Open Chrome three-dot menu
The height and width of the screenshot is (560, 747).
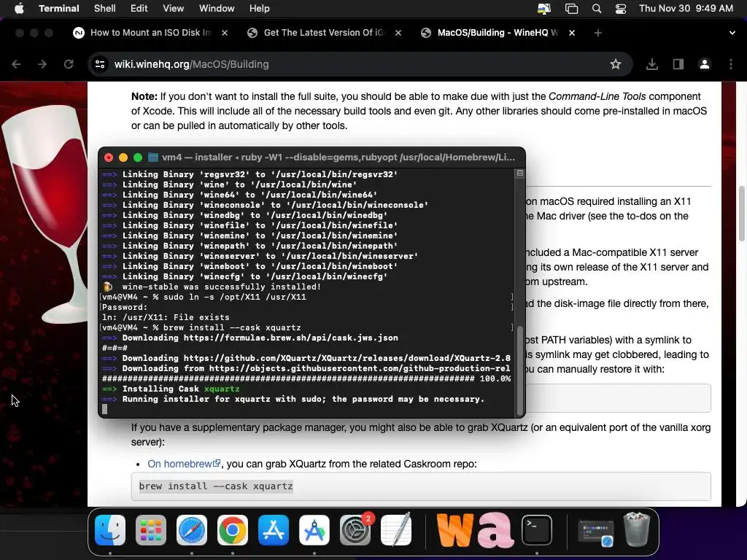click(x=731, y=64)
